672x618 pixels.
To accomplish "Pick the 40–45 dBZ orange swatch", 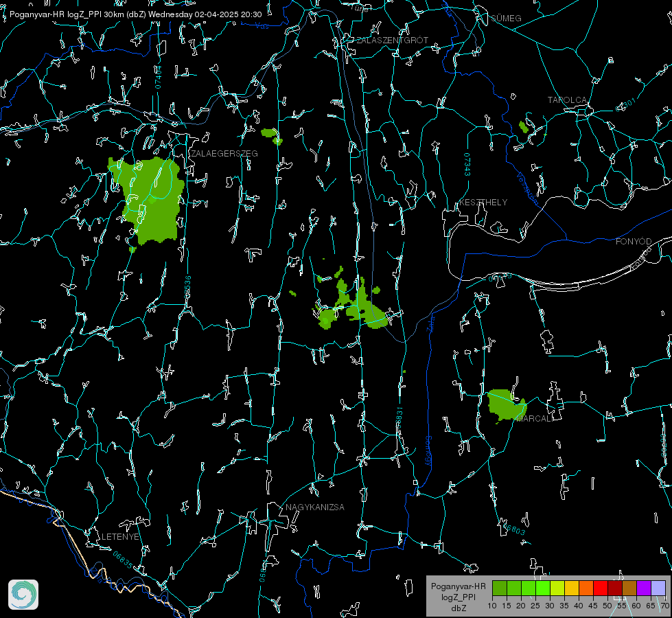I will tap(586, 588).
